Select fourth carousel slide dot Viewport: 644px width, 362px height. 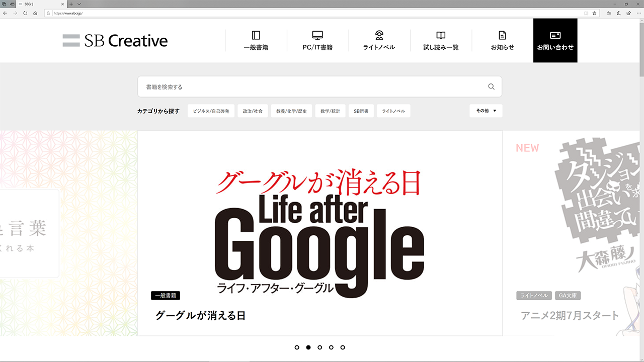[331, 347]
